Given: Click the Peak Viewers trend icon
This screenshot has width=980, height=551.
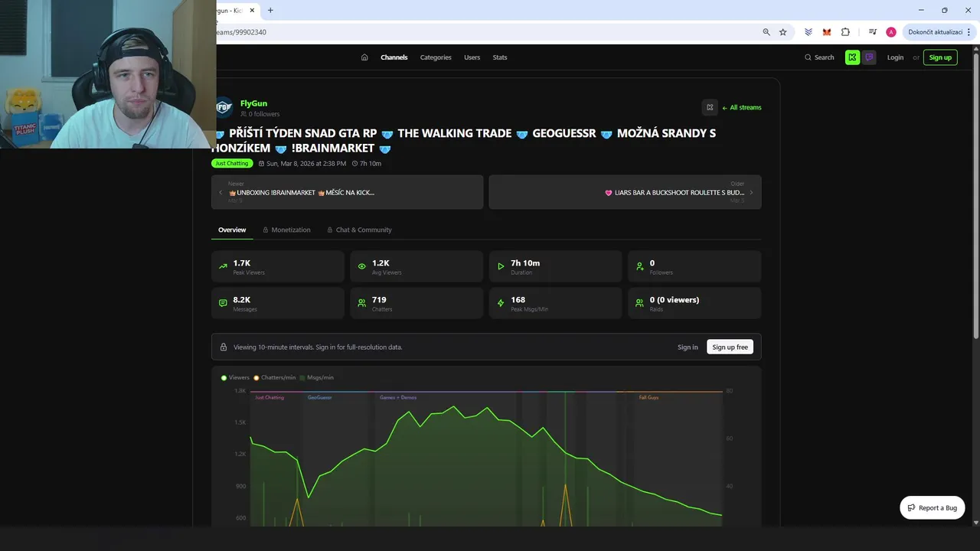Looking at the screenshot, I should coord(223,266).
